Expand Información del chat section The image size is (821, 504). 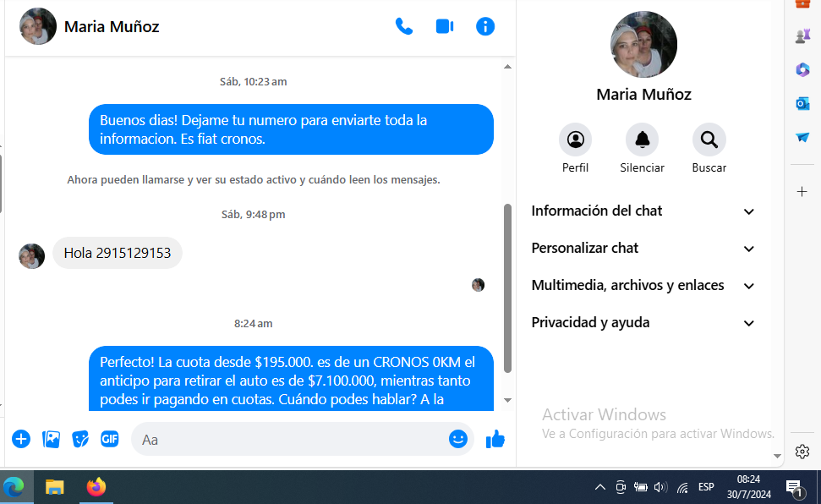point(643,211)
